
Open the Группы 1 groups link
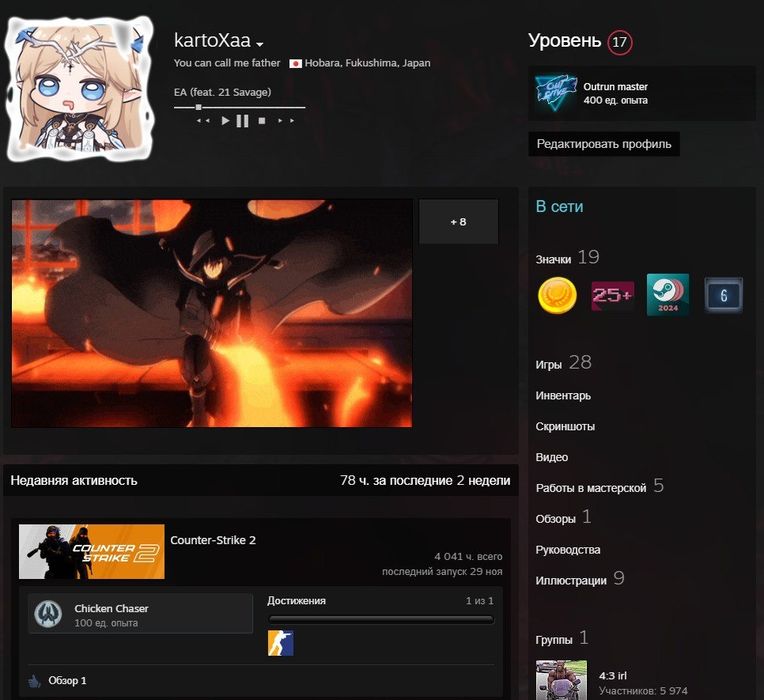tap(562, 639)
